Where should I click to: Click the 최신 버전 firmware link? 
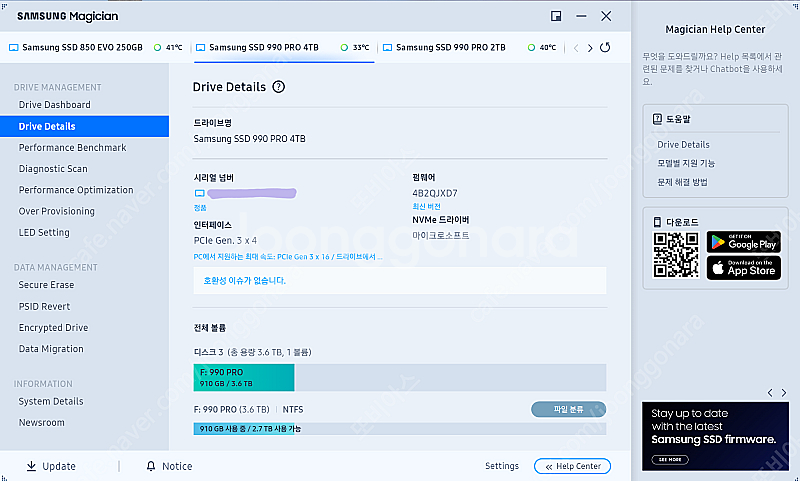pyautogui.click(x=427, y=207)
